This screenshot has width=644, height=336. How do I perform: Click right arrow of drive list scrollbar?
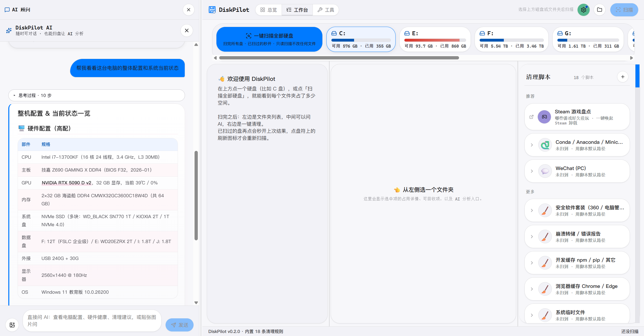click(631, 58)
